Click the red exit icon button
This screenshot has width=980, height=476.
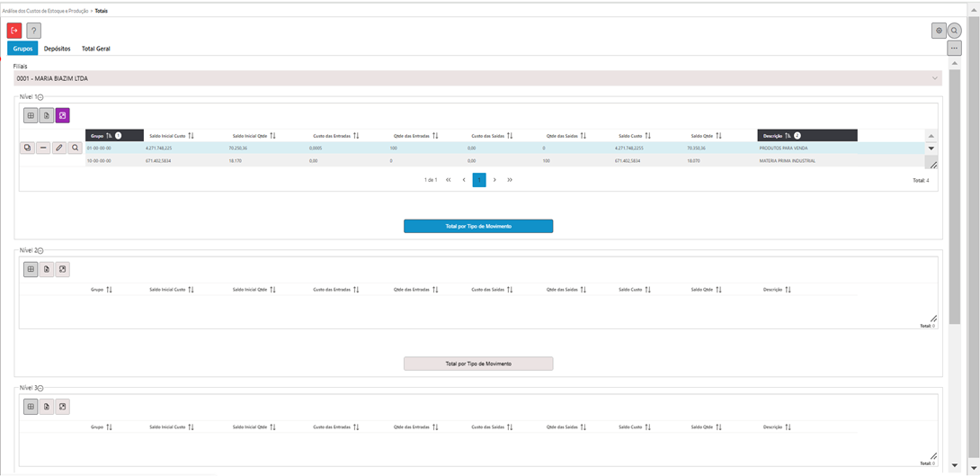[x=14, y=31]
